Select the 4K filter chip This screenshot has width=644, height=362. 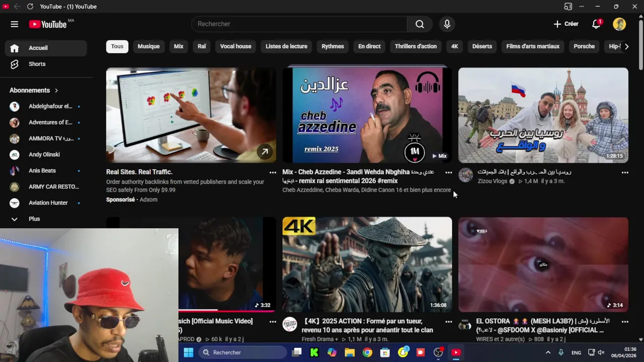(454, 46)
